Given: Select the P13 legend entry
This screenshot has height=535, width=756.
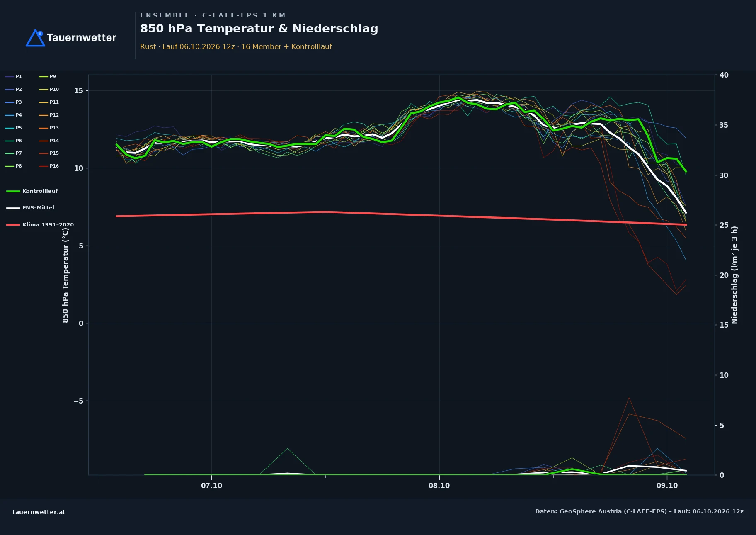Looking at the screenshot, I should [x=49, y=128].
